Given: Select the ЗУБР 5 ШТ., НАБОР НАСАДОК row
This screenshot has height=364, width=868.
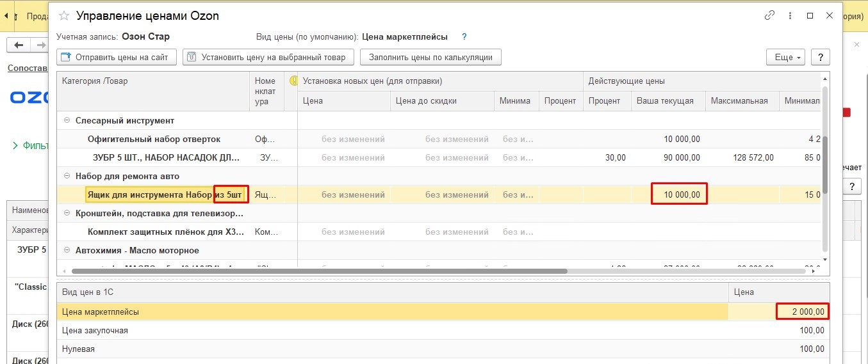Looking at the screenshot, I should 439,157.
